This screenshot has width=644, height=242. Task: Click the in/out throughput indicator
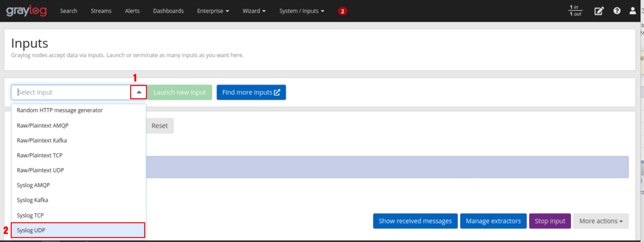tap(575, 11)
